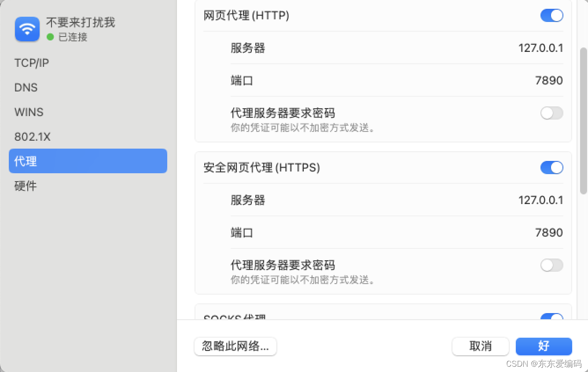This screenshot has height=372, width=588.
Task: Enable password for HTTP proxy server
Action: click(x=551, y=113)
